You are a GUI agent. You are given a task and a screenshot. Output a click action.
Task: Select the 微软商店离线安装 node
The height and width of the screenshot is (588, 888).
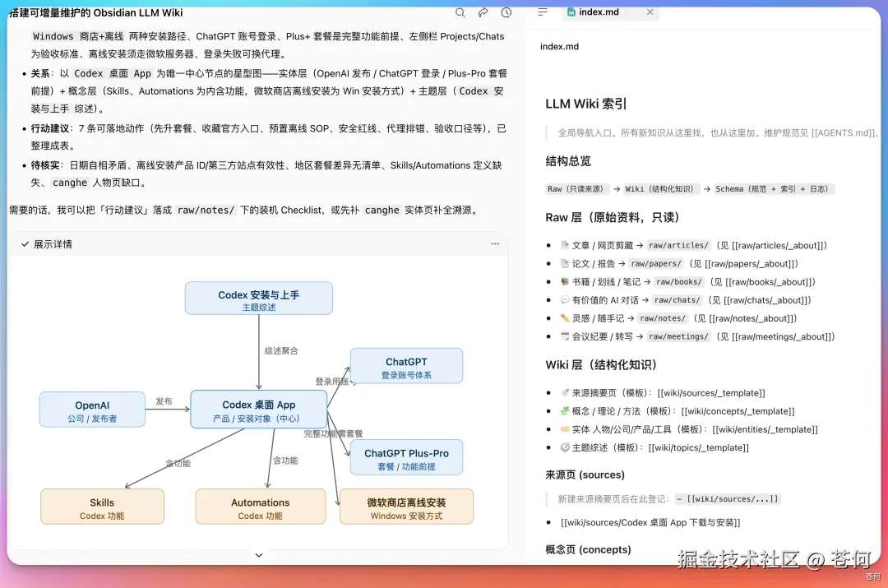point(406,507)
